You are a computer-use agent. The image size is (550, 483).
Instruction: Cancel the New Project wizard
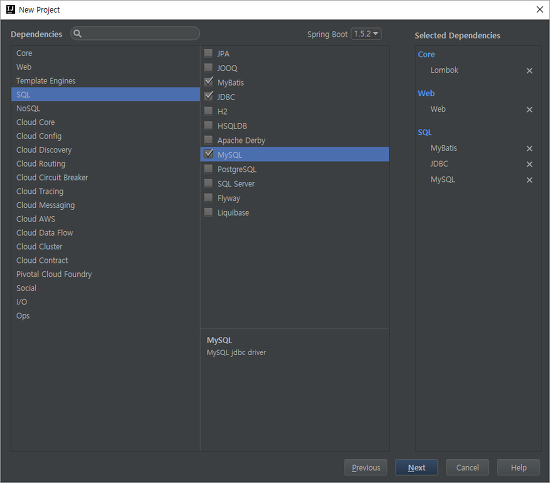(x=467, y=468)
